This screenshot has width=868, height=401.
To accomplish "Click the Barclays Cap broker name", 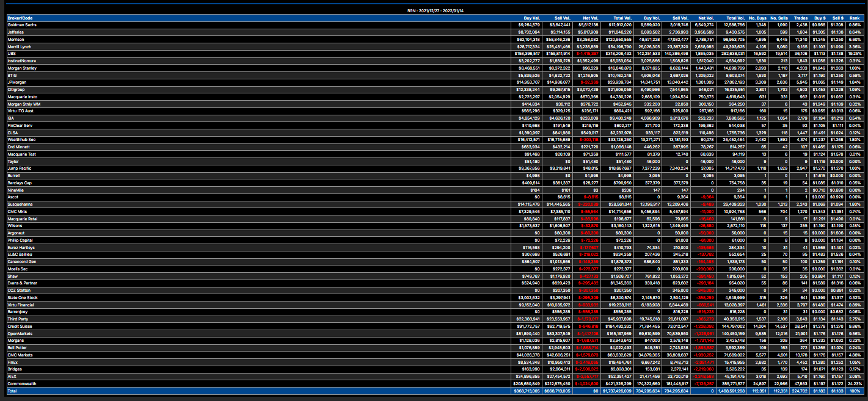I will point(20,183).
